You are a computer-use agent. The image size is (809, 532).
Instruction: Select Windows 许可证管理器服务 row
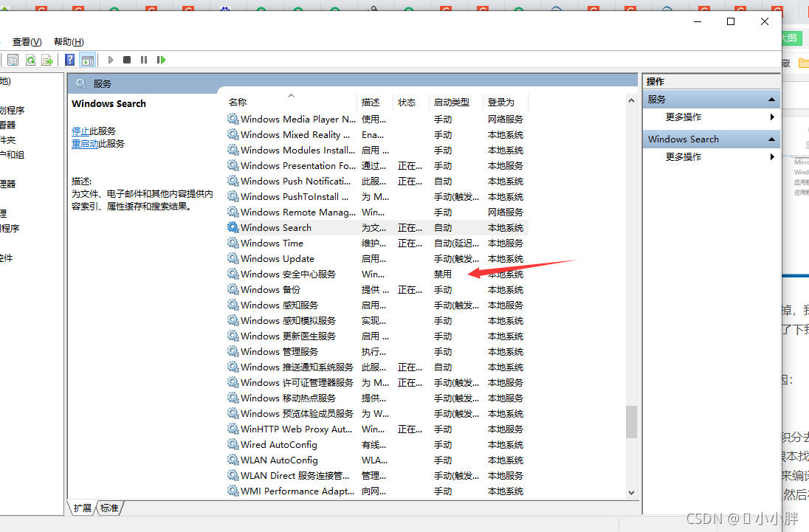tap(377, 382)
